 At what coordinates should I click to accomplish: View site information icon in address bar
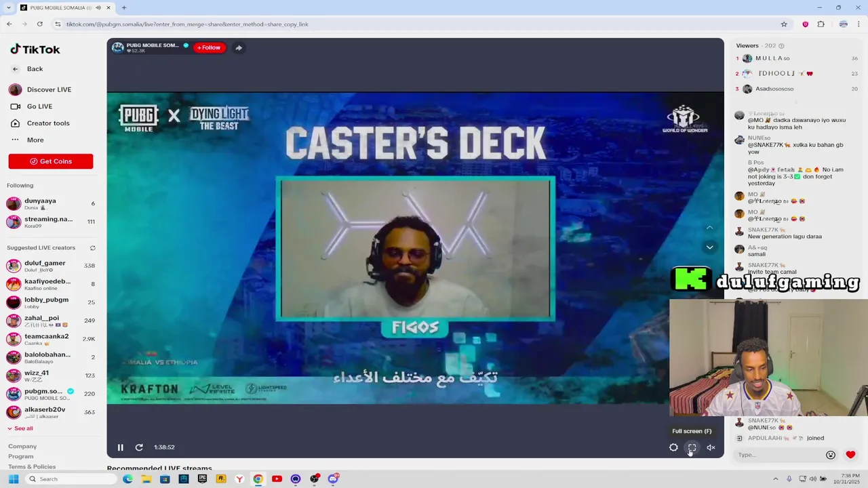click(58, 24)
